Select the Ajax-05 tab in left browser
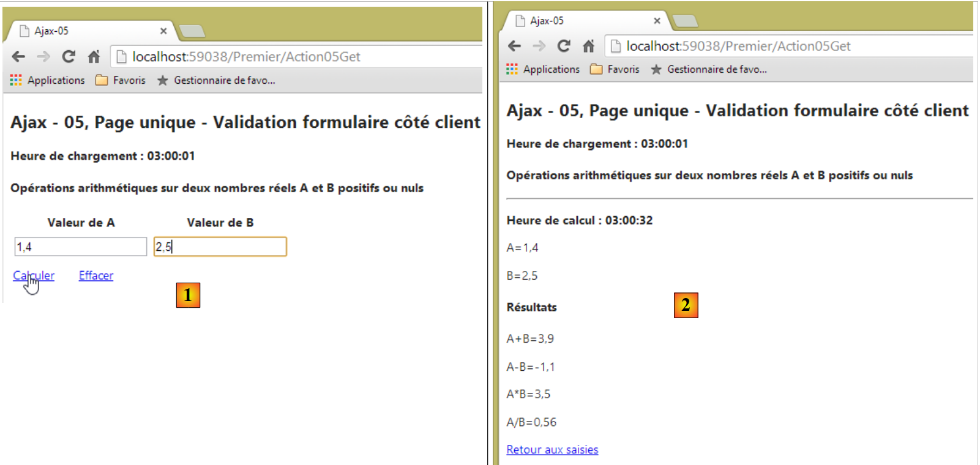Viewport: 980px width, 465px height. point(86,31)
